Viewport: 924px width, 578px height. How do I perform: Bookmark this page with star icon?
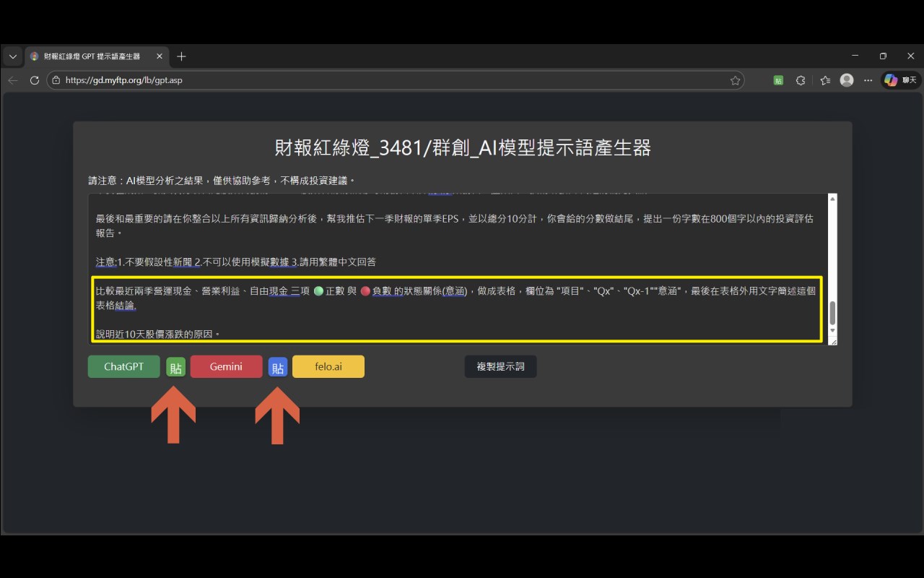coord(735,80)
